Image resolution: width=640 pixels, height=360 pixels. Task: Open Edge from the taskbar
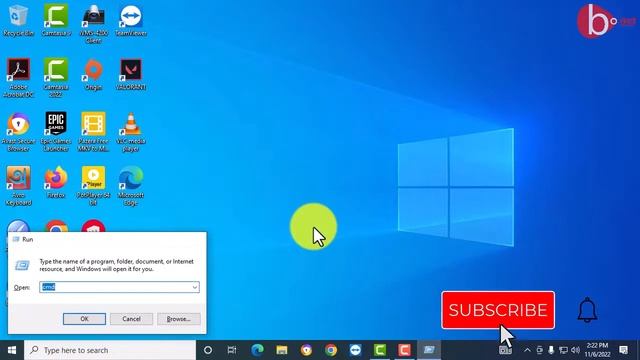pos(257,350)
